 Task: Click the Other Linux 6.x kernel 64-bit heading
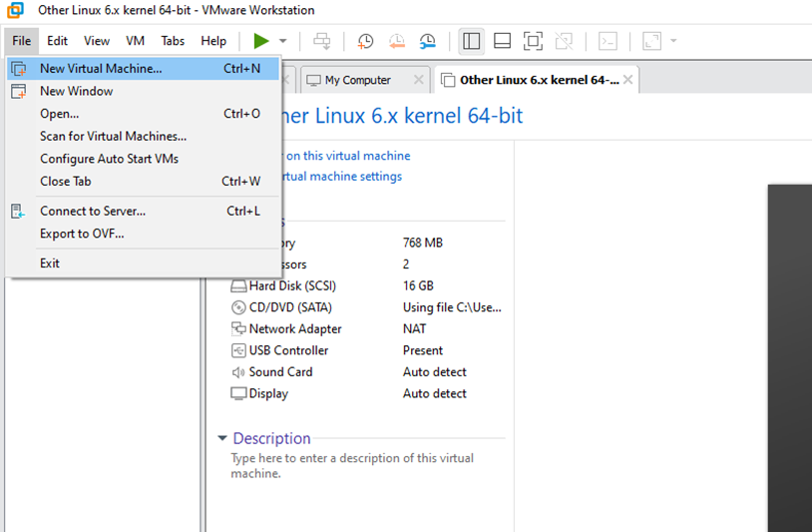pos(403,116)
